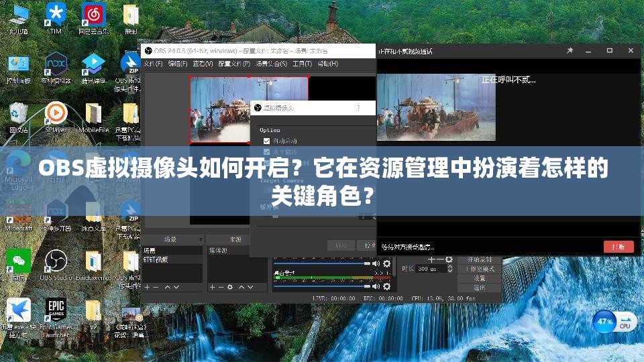Viewport: 644px width, 362px height.
Task: Open the 编辑(E) menu in OBS
Action: click(x=177, y=64)
